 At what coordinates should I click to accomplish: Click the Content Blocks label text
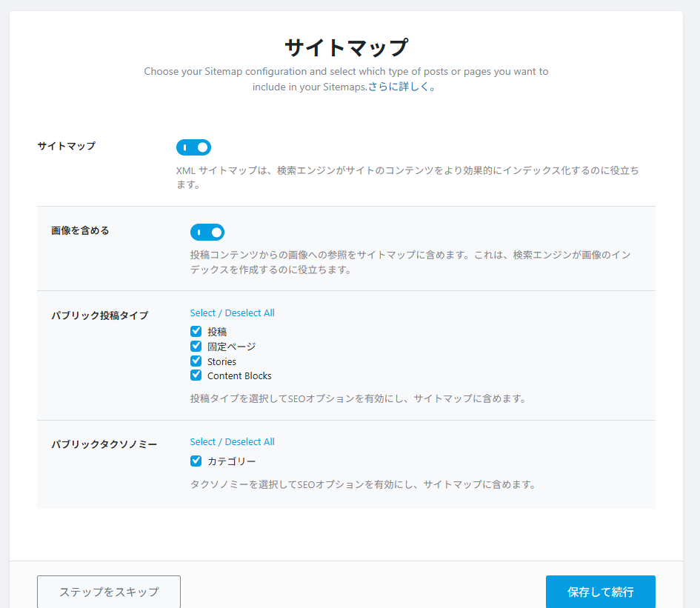pyautogui.click(x=239, y=376)
